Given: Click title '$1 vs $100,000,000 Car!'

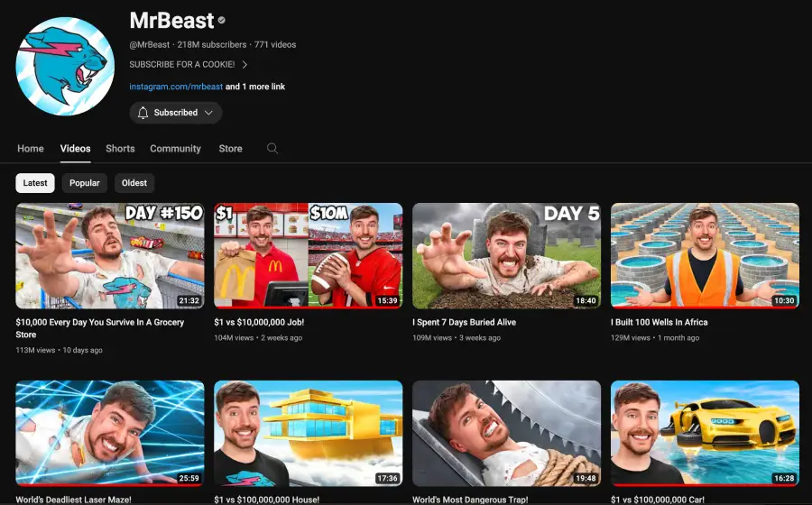Looking at the screenshot, I should (657, 500).
